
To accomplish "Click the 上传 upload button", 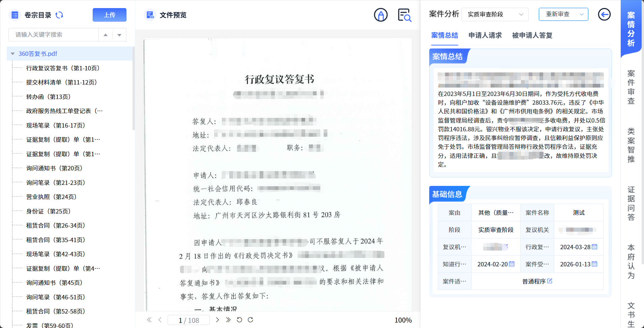I will point(109,15).
